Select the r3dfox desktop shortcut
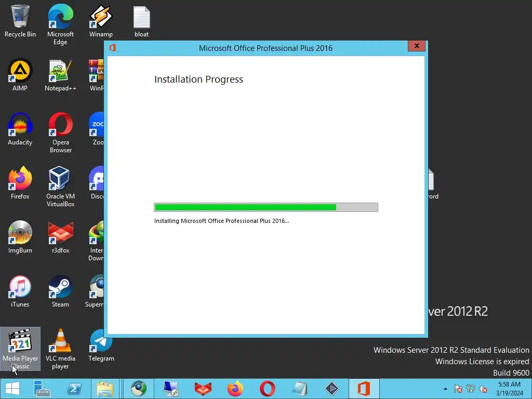This screenshot has width=532, height=399. (60, 237)
